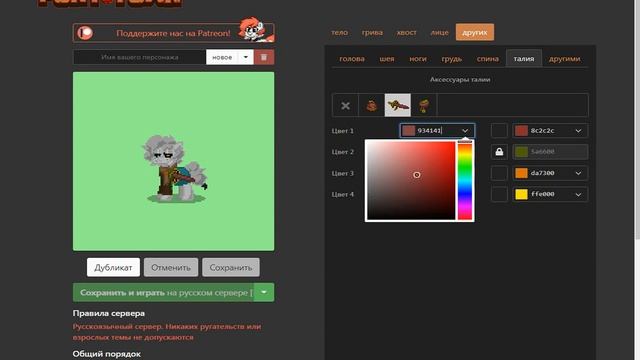The image size is (640, 360).
Task: Switch to the хвост tab
Action: (407, 32)
